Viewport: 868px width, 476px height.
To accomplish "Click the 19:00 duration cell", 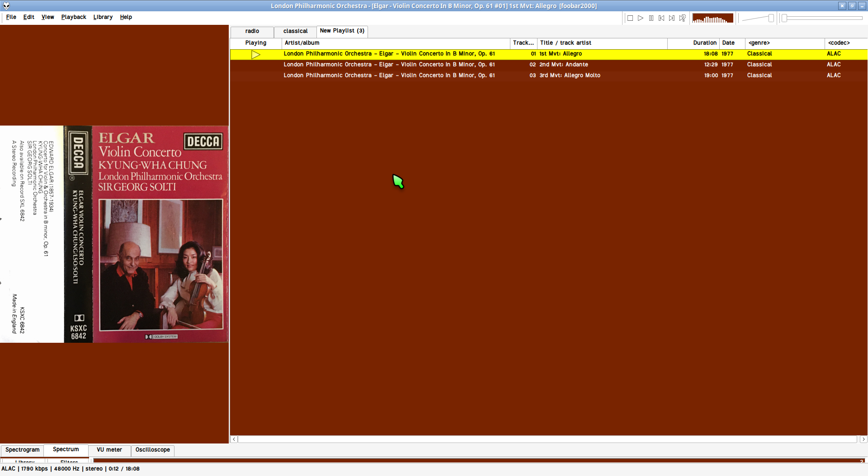I will (x=711, y=75).
